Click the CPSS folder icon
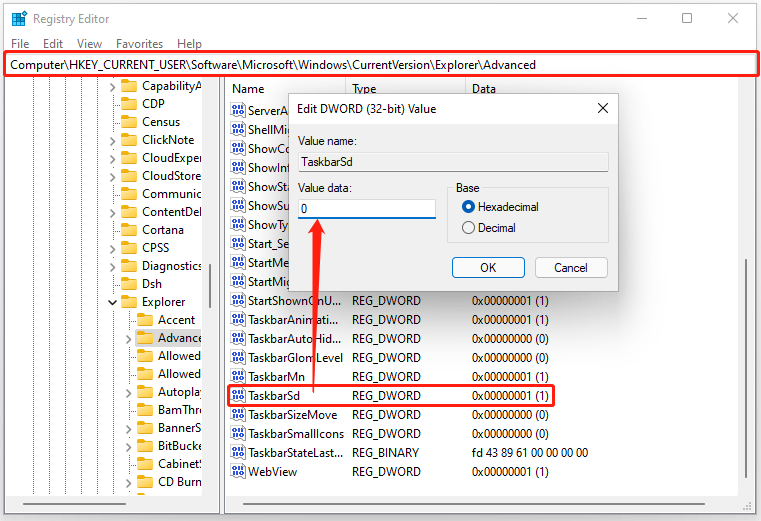 (x=129, y=248)
